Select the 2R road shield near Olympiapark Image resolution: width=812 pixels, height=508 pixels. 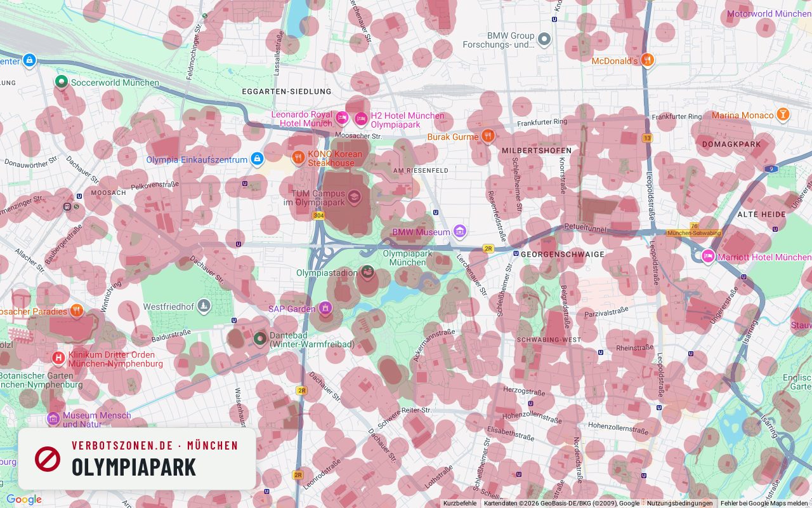click(x=488, y=248)
